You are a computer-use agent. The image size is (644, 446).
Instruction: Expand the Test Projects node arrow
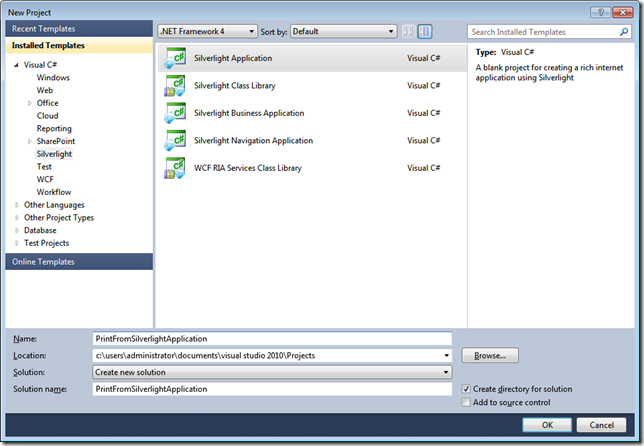[17, 243]
